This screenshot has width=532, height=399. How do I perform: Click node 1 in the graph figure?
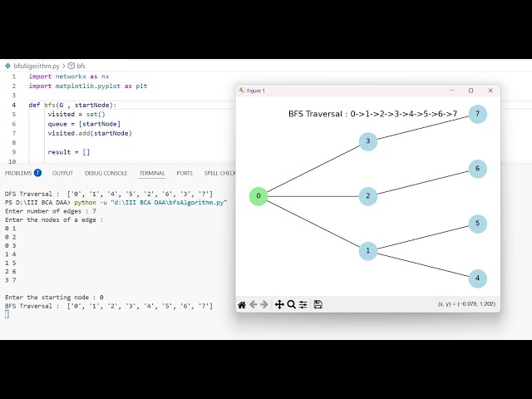pyautogui.click(x=368, y=251)
